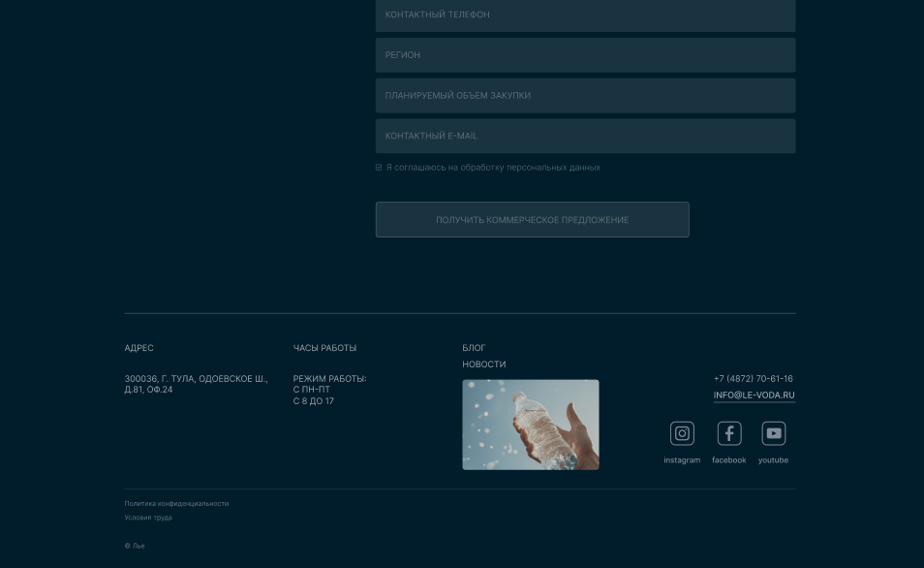
Task: Click the "instagram" text label
Action: pyautogui.click(x=682, y=460)
